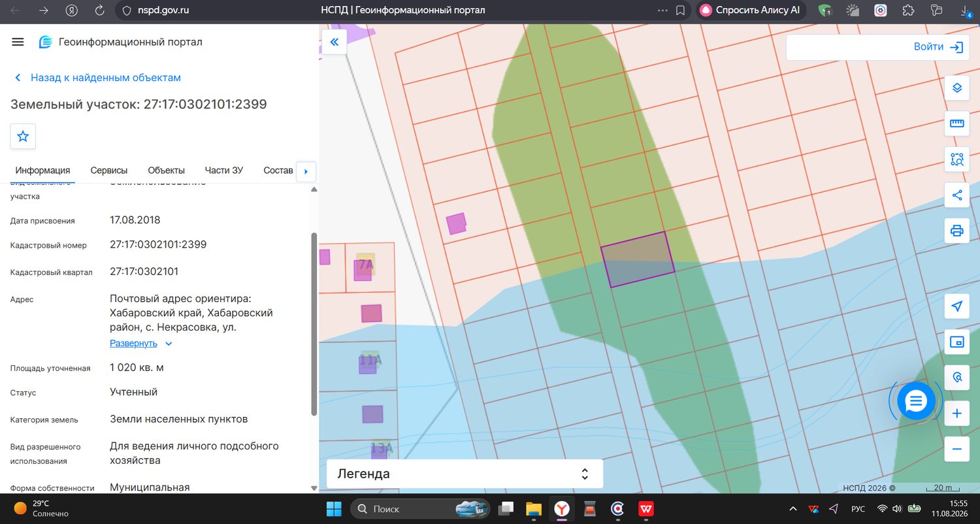Open browser extensions puzzle icon
This screenshot has height=524, width=980.
908,10
